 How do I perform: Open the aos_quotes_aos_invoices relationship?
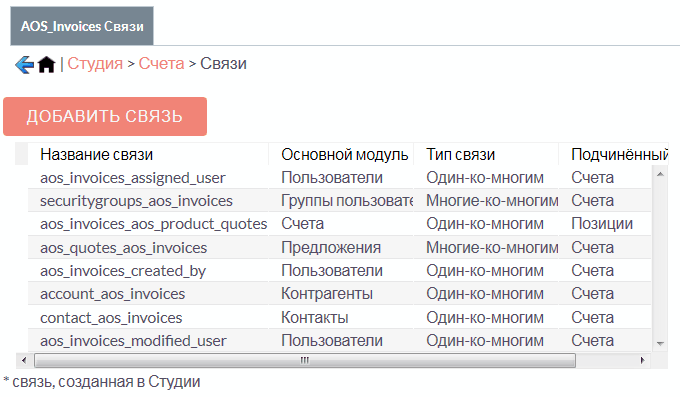click(124, 247)
